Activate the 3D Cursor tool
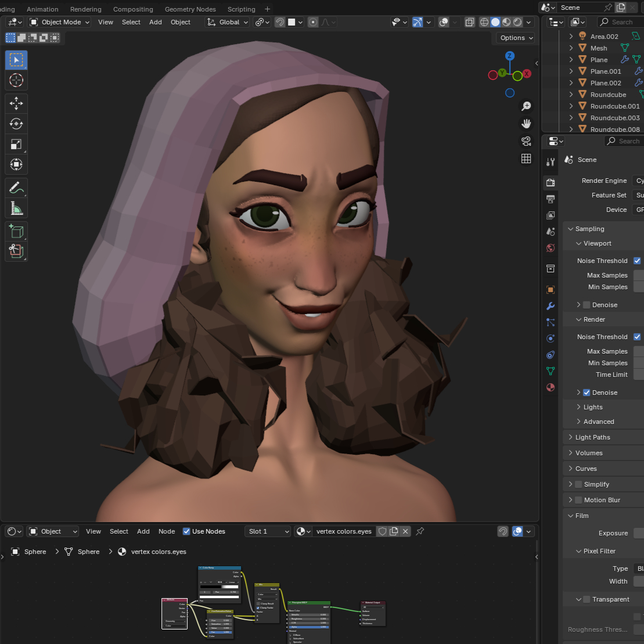 (16, 80)
